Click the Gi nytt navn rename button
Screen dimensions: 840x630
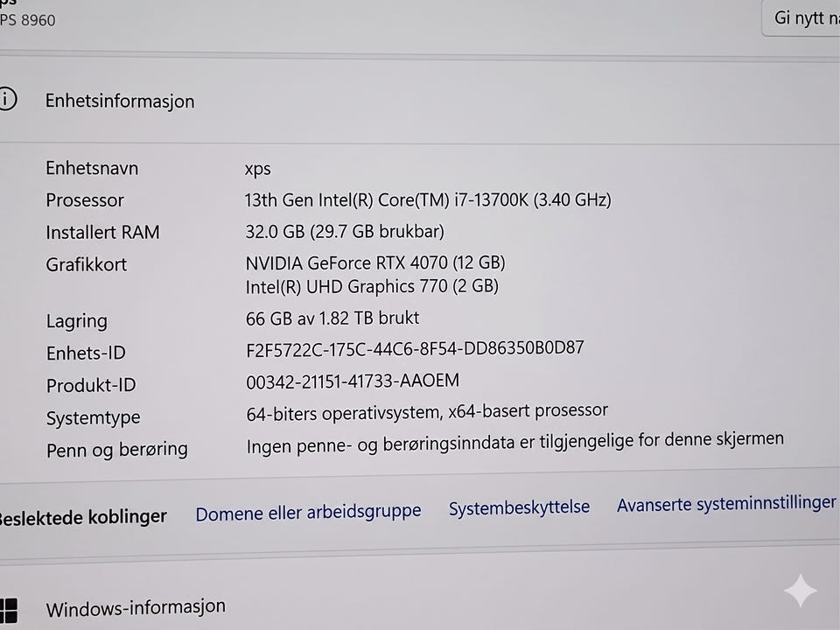802,18
